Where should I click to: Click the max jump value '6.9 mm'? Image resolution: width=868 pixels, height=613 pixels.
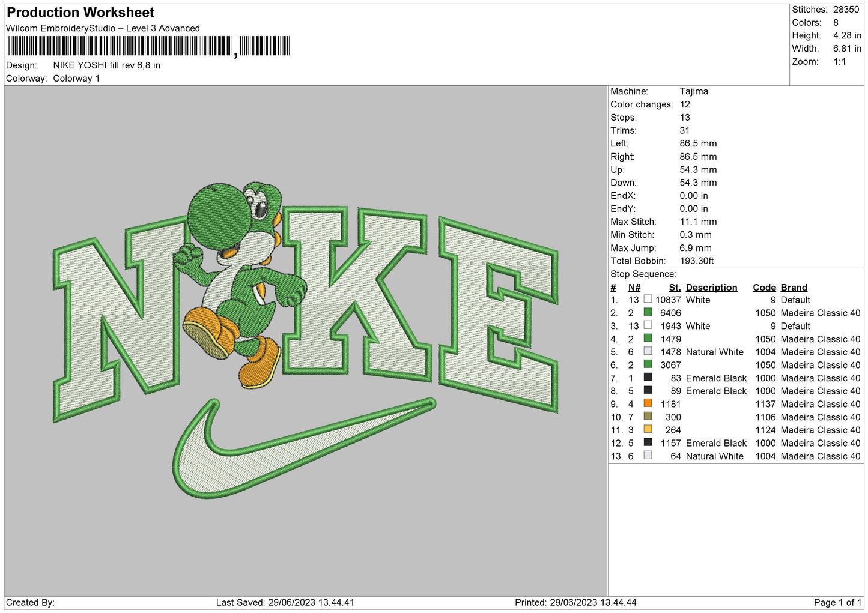[696, 248]
